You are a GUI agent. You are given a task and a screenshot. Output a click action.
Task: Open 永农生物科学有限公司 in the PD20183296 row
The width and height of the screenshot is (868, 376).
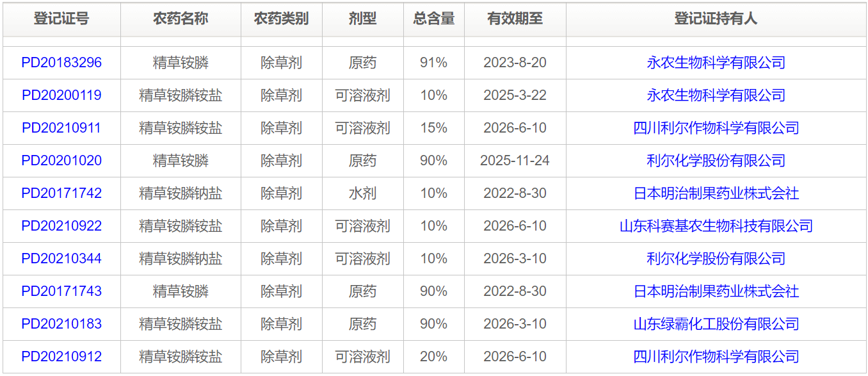point(716,63)
